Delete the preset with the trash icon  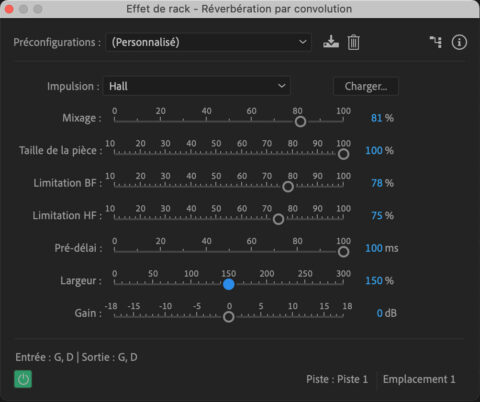(x=353, y=42)
